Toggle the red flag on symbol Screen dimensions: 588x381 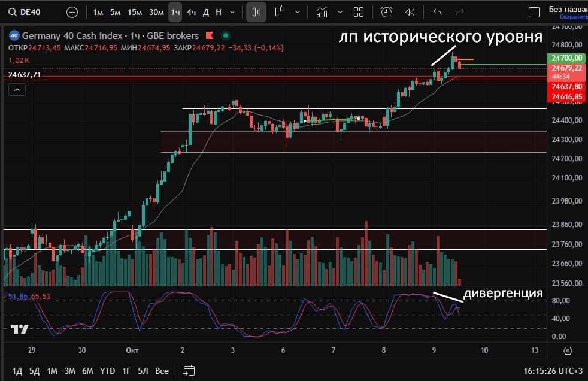(x=210, y=35)
